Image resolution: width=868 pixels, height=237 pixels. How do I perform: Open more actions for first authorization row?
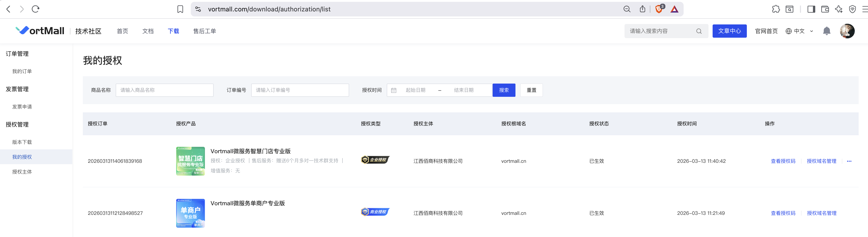click(x=849, y=161)
